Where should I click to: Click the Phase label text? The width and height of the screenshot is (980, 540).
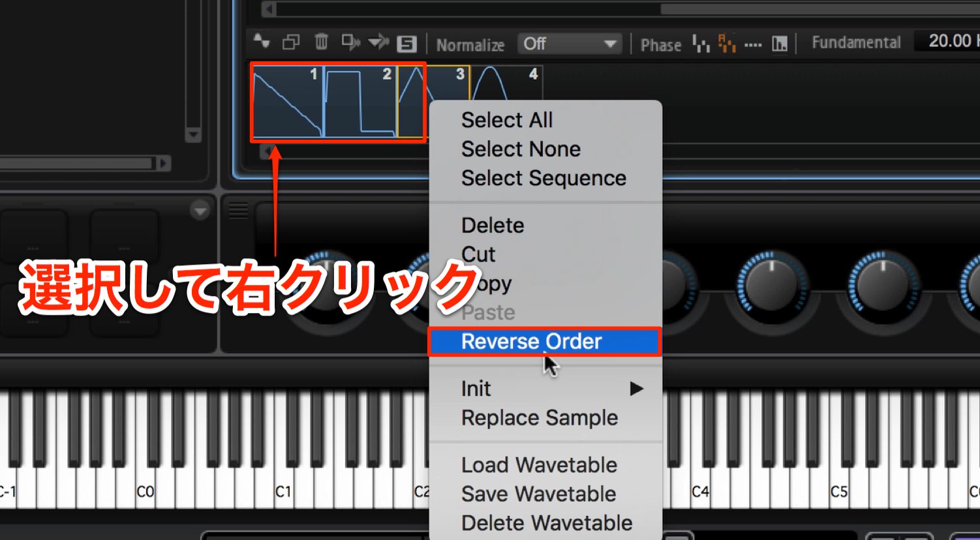(x=661, y=45)
